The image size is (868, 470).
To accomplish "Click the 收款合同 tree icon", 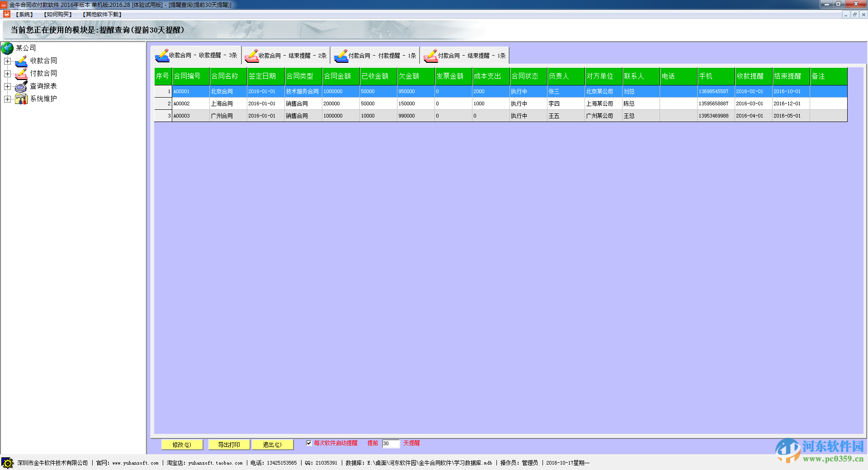I will click(x=21, y=61).
